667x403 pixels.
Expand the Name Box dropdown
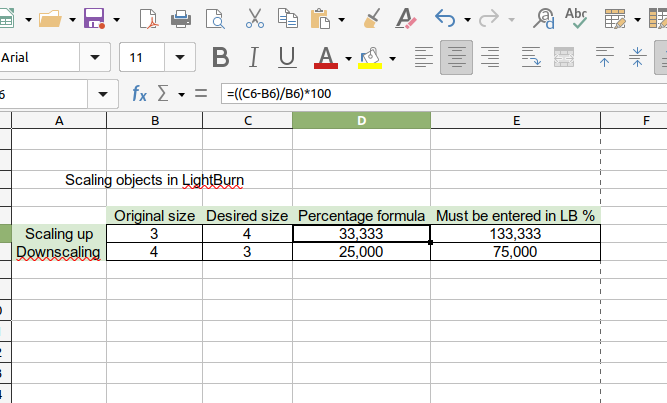click(103, 94)
